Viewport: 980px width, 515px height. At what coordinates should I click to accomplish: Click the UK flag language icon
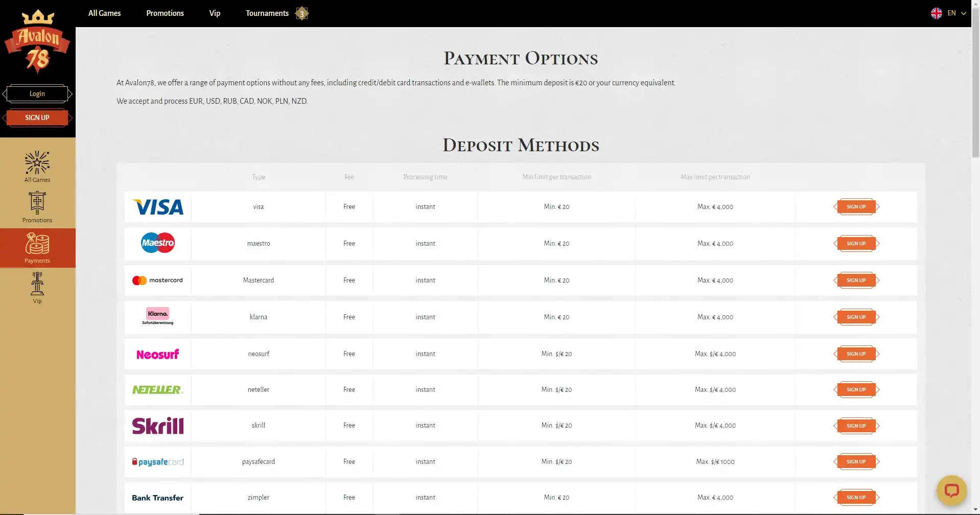coord(936,13)
